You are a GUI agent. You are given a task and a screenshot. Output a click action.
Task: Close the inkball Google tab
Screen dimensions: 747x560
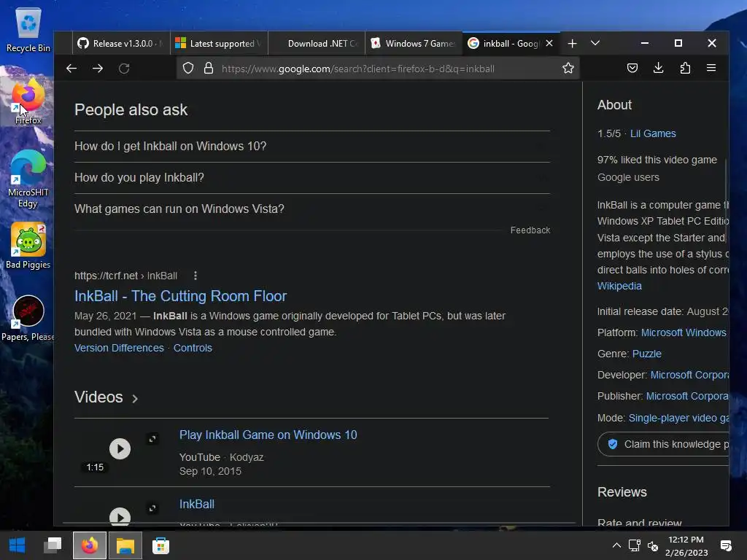coord(549,43)
